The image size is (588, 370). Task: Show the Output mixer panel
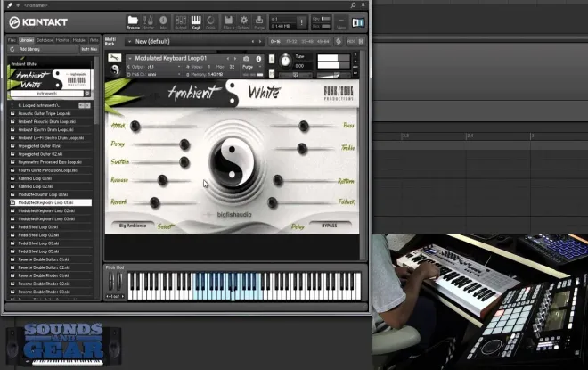tap(181, 22)
